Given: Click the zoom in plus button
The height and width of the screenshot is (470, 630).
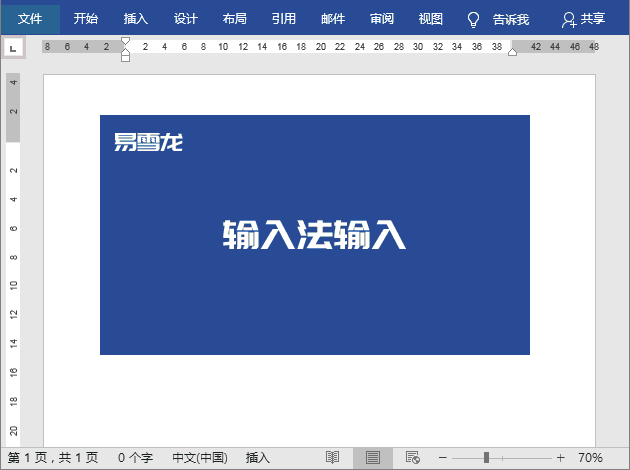Looking at the screenshot, I should pyautogui.click(x=560, y=458).
